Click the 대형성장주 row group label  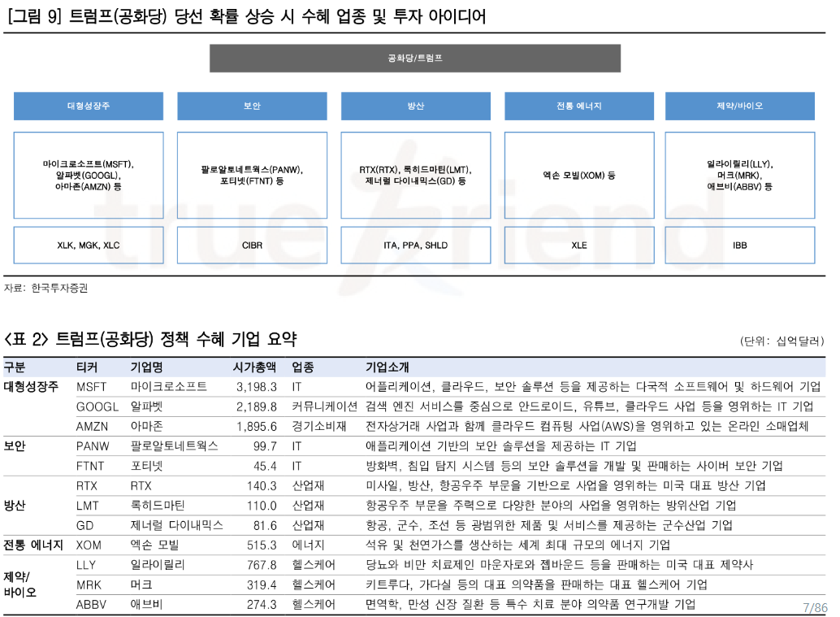[x=31, y=387]
